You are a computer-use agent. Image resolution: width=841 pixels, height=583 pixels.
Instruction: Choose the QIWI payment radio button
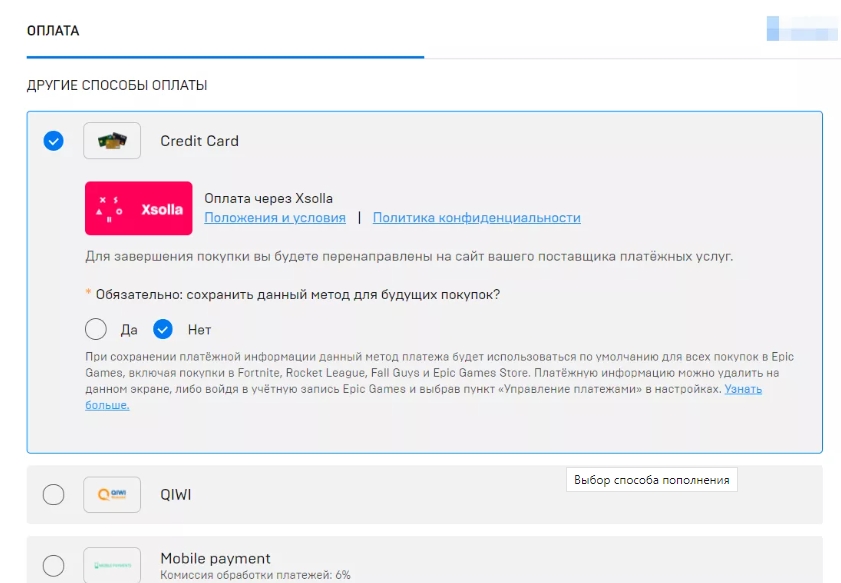[x=54, y=494]
